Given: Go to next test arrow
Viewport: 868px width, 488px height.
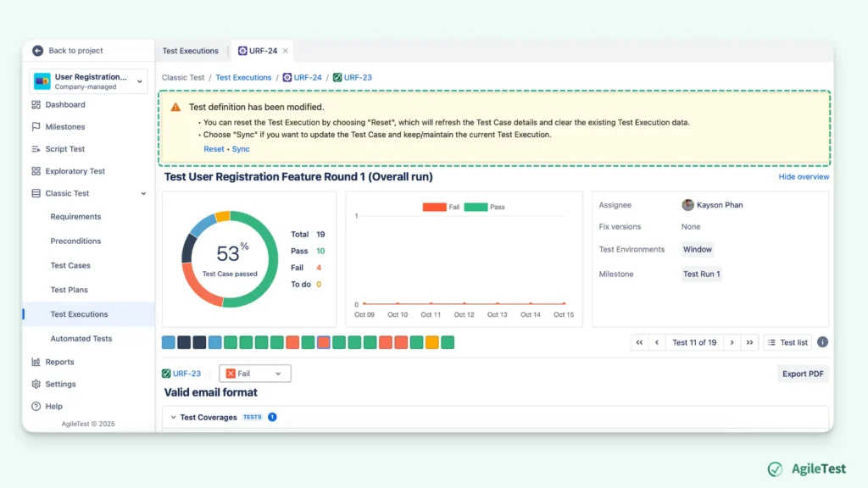Looking at the screenshot, I should tap(732, 342).
